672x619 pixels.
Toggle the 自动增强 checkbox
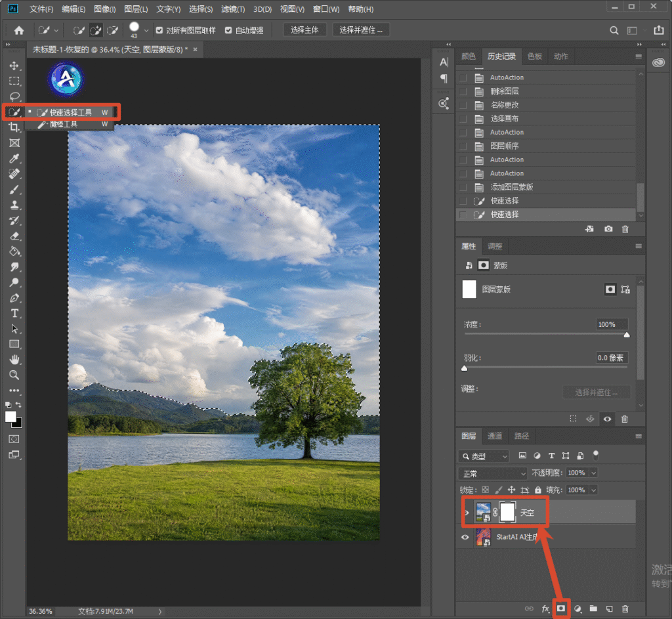(228, 30)
